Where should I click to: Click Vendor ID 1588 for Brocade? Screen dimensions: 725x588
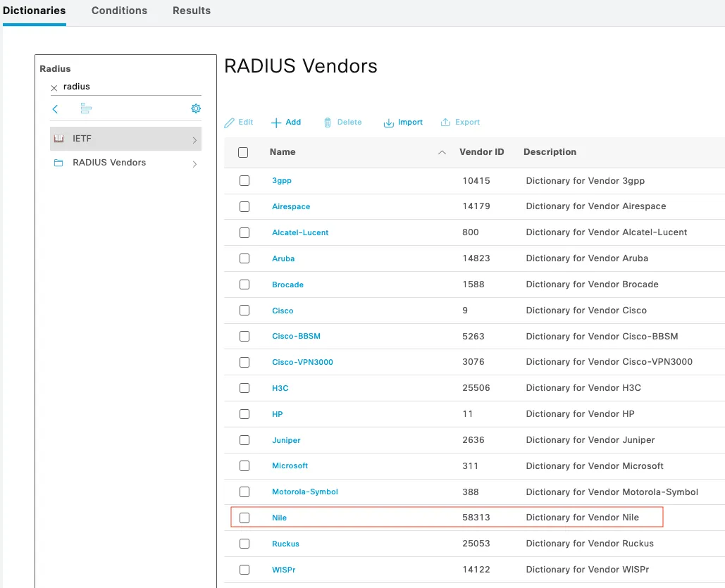473,284
